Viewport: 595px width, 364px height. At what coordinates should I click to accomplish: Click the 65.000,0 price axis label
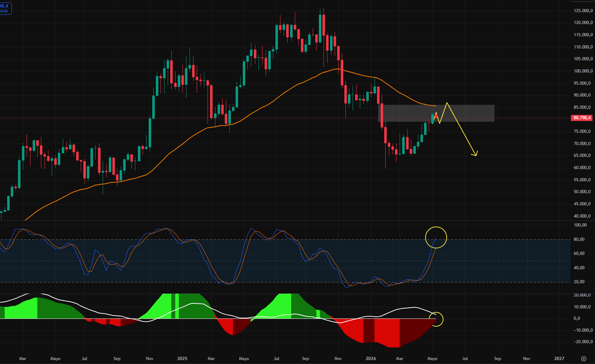click(x=583, y=155)
